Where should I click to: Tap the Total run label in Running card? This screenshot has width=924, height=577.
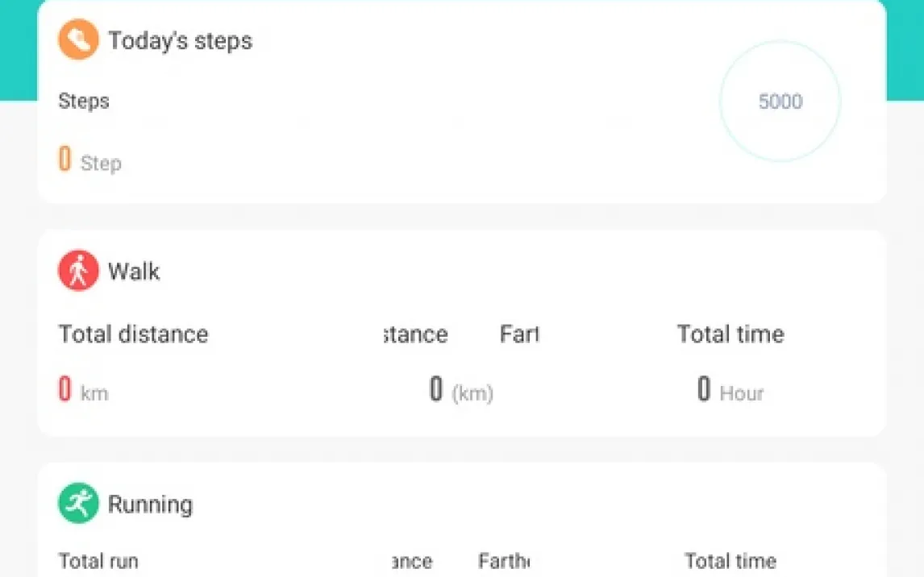click(x=98, y=561)
